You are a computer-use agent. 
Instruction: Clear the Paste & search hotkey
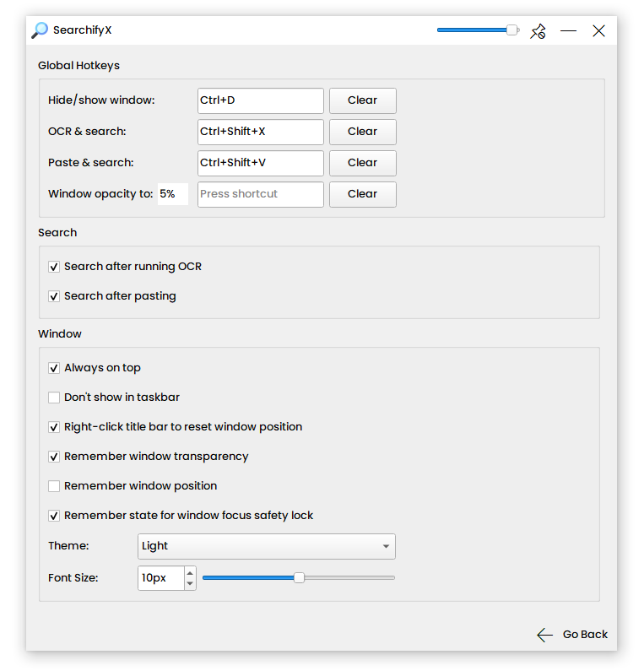(362, 163)
